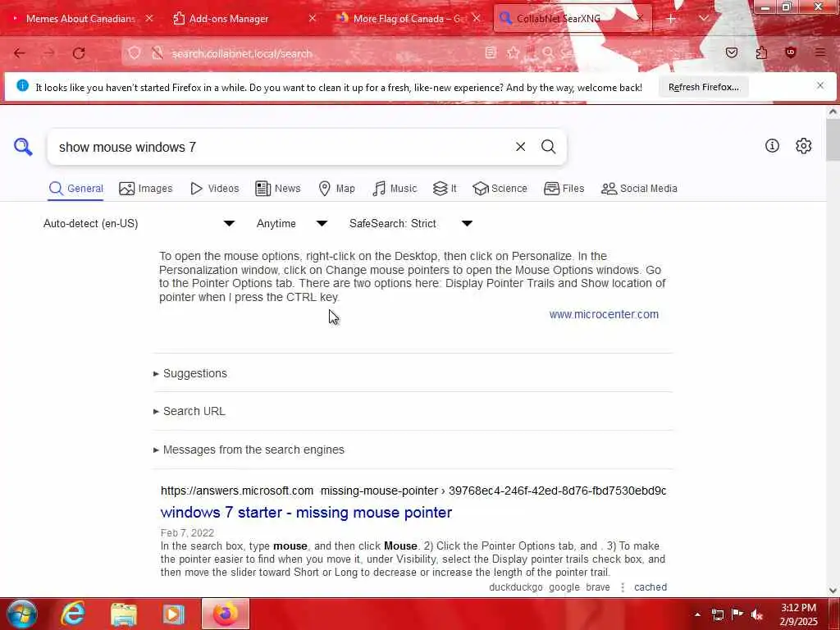
Task: Click the brave engine label
Action: point(598,587)
